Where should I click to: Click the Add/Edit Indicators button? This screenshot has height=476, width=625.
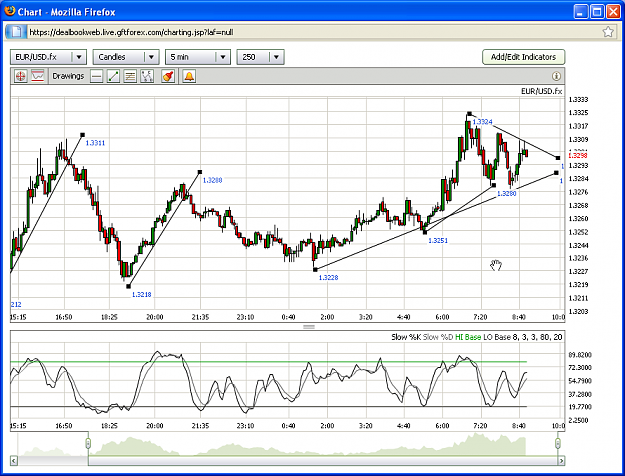click(523, 57)
